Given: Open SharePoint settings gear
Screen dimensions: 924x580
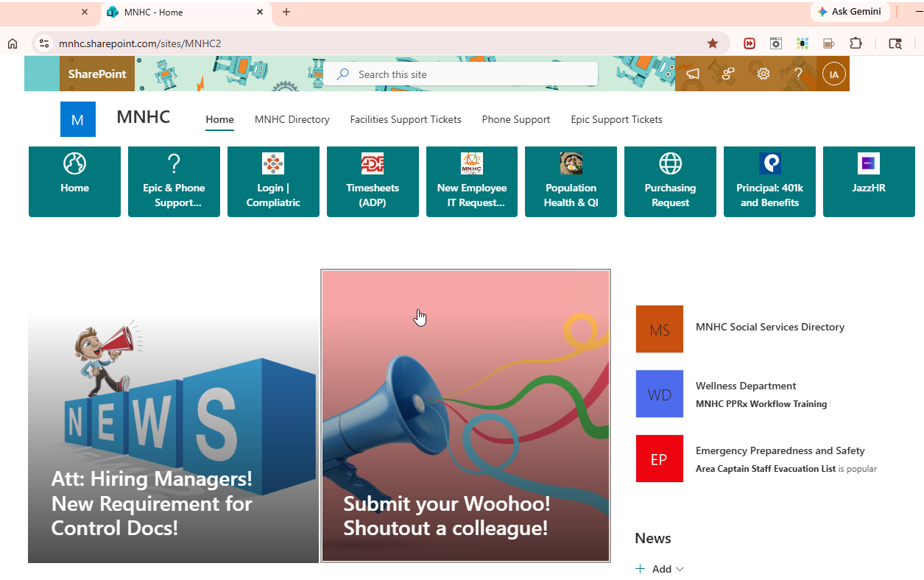Looking at the screenshot, I should click(763, 74).
